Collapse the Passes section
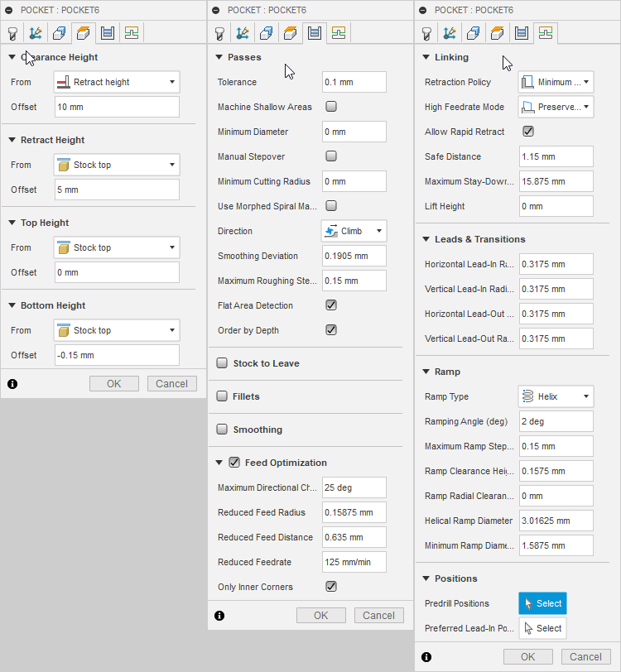 coord(219,57)
